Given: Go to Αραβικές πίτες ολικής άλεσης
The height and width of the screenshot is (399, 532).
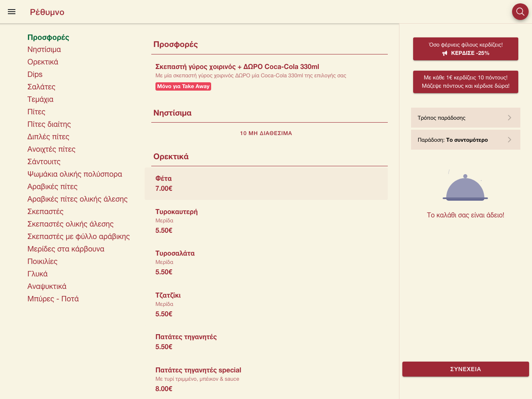Looking at the screenshot, I should [x=77, y=199].
